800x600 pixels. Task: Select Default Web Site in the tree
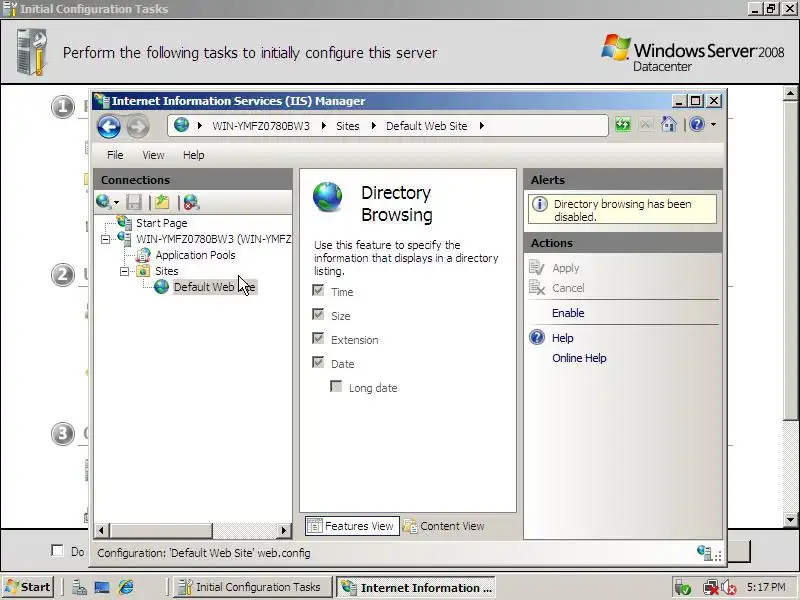[x=214, y=287]
